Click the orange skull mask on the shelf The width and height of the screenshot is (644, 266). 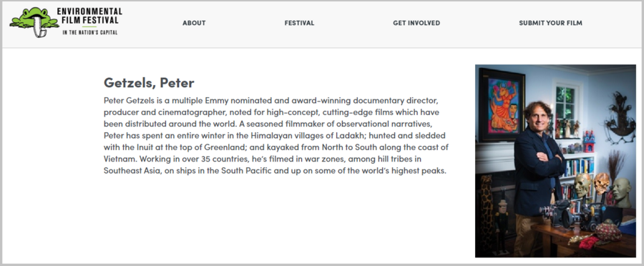(601, 183)
